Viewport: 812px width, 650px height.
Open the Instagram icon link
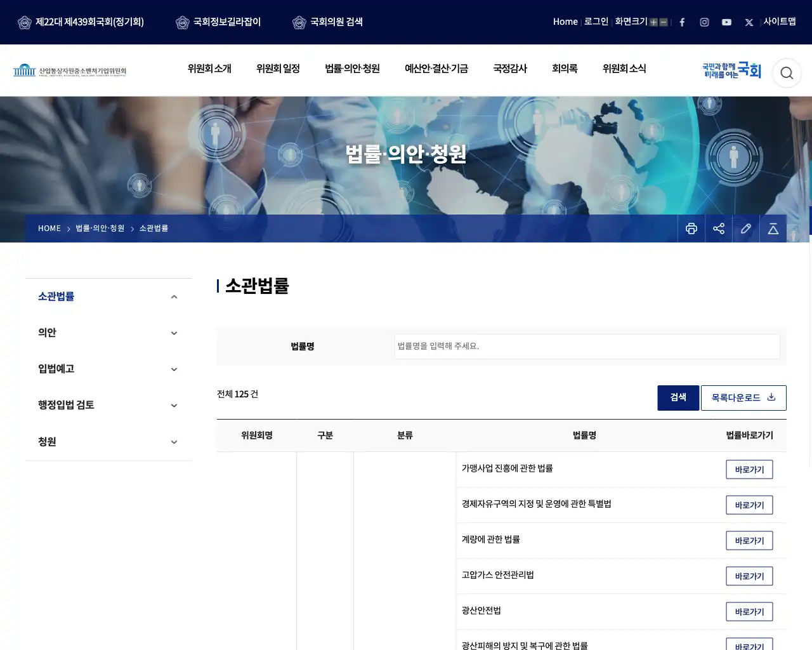[x=704, y=22]
